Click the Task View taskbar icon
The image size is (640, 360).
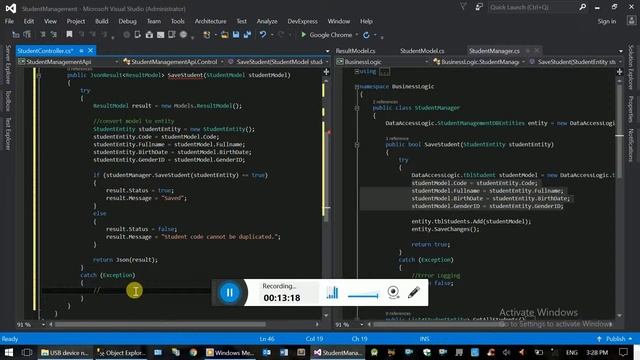point(27,352)
